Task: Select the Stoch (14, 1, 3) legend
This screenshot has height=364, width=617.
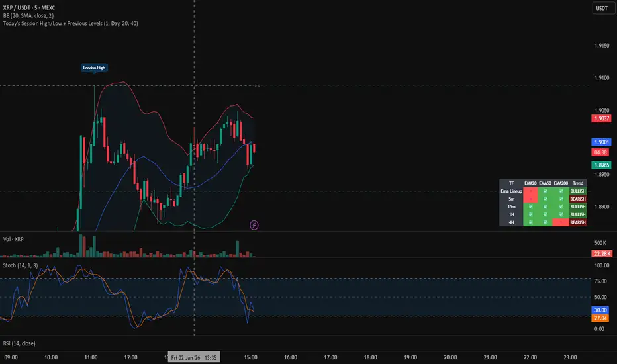Action: tap(21, 265)
